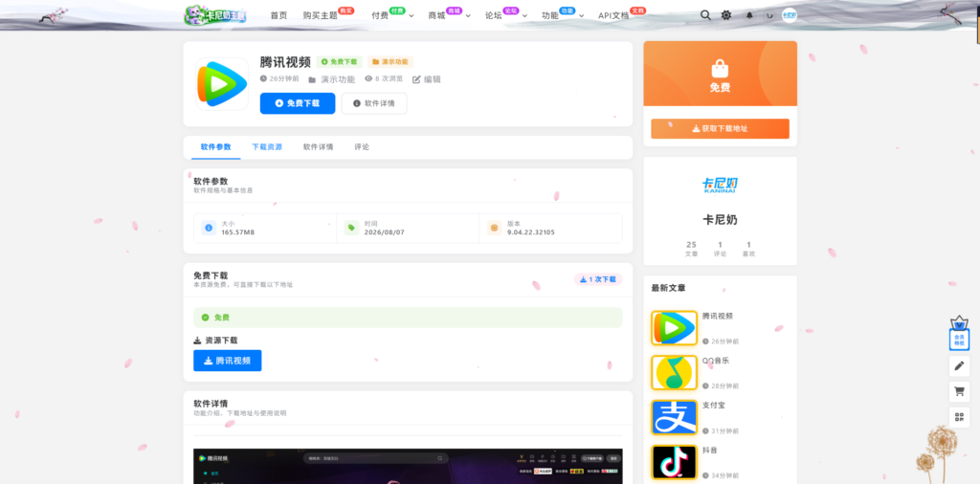Click the 1 评论 author stat

coord(720,249)
